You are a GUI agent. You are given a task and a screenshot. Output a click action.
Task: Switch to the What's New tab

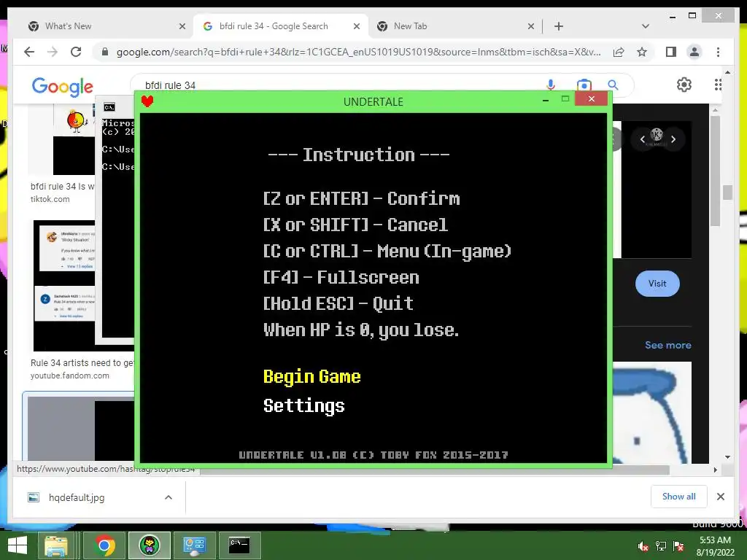68,26
